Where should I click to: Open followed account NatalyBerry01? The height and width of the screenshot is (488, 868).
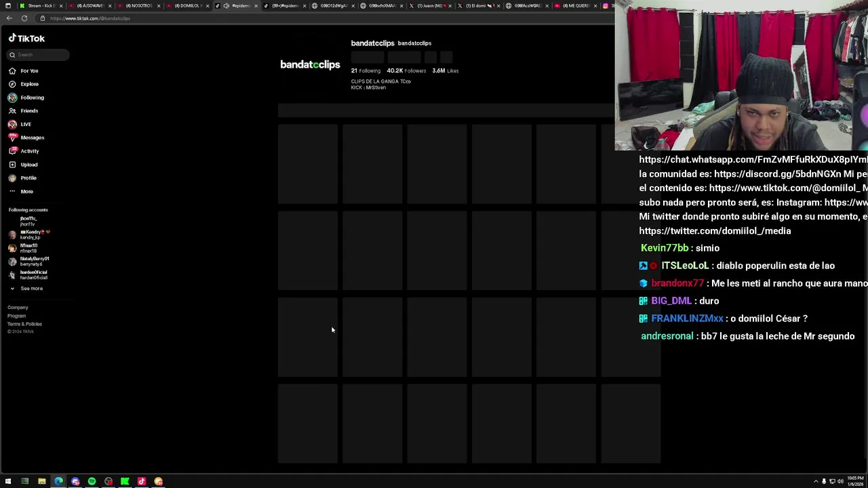point(28,262)
